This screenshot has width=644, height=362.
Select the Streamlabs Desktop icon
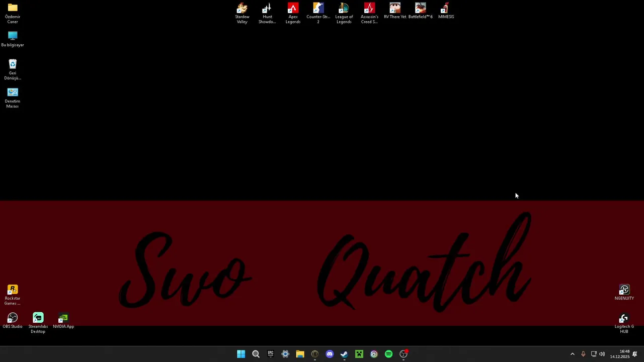pyautogui.click(x=38, y=323)
